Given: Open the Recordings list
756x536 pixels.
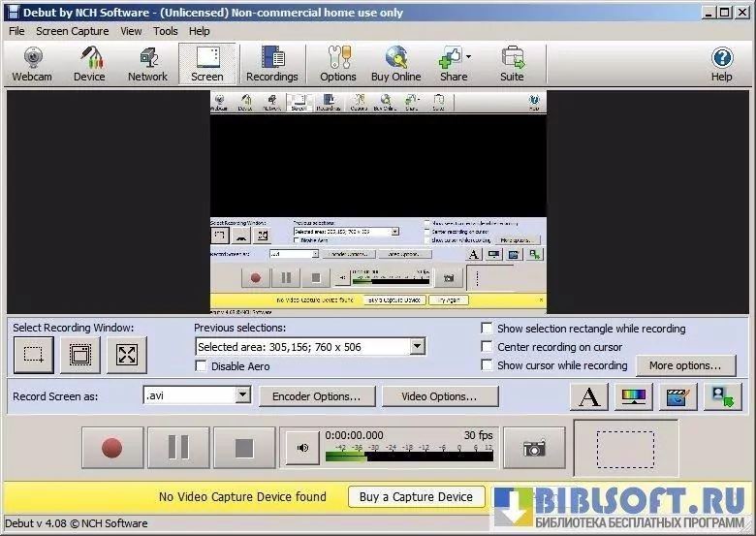Looking at the screenshot, I should (x=271, y=64).
